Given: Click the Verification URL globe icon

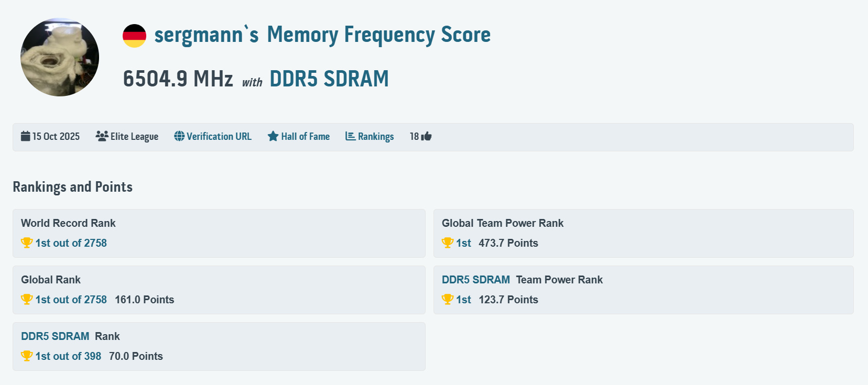Looking at the screenshot, I should 179,136.
